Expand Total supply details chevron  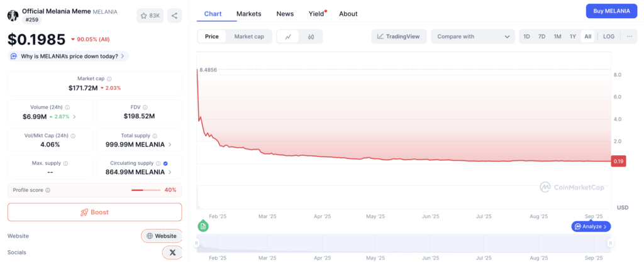[170, 145]
